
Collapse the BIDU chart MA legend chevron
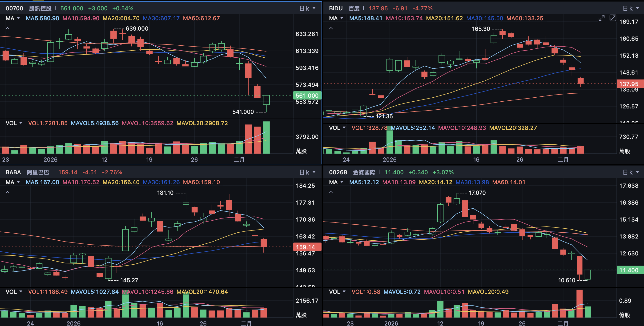[331, 28]
